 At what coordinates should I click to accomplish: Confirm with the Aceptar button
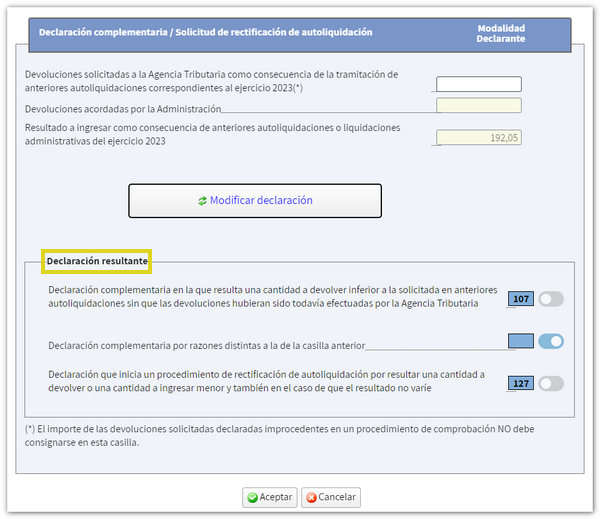click(269, 497)
